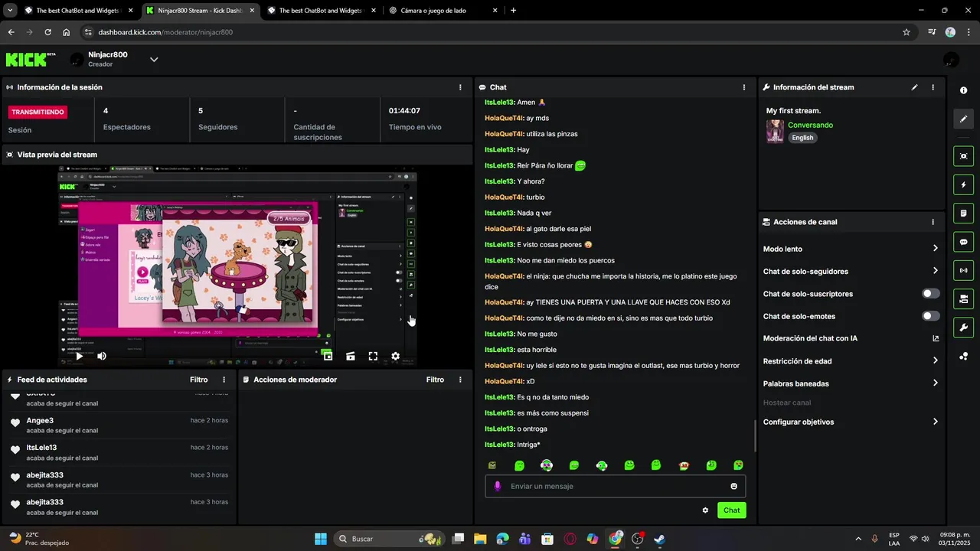980x551 pixels.
Task: Open the Ninjacr800 channel dropdown
Action: pos(154,60)
